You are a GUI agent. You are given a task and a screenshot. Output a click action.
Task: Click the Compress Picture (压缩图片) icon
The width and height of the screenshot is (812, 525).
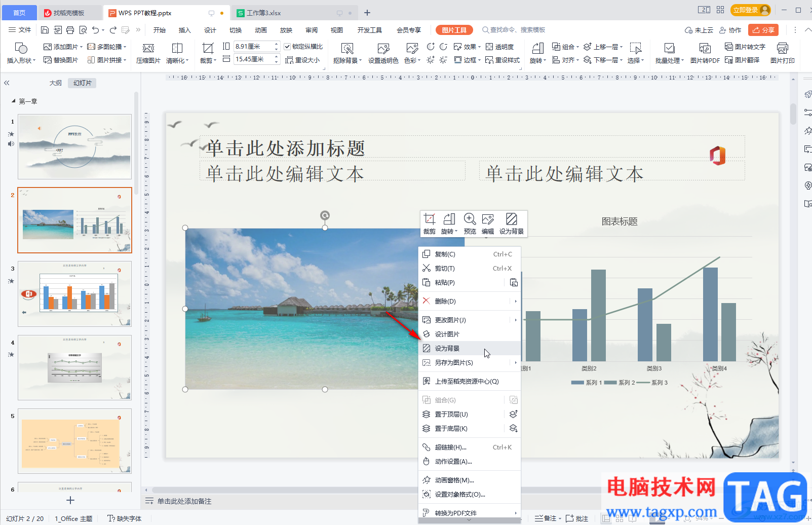[148, 53]
